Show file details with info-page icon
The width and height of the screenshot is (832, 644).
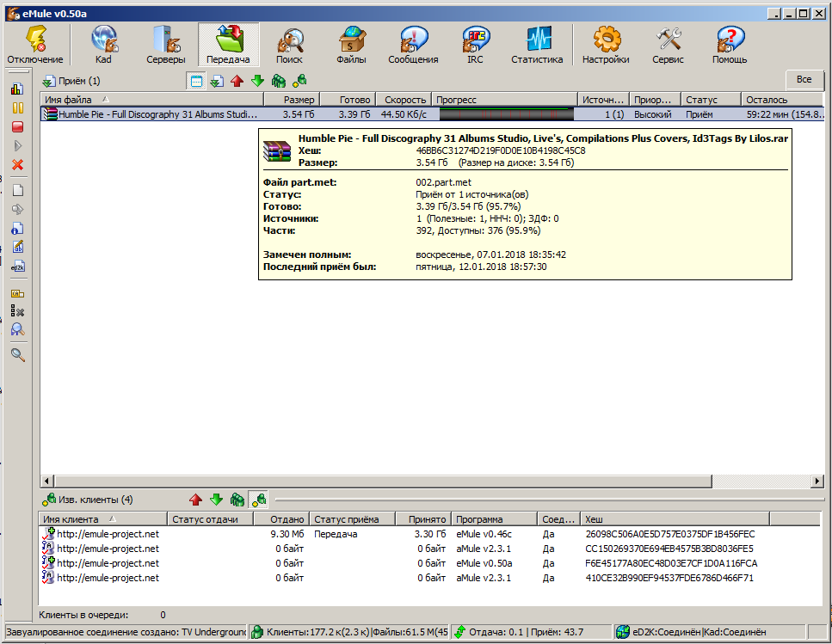pos(17,229)
